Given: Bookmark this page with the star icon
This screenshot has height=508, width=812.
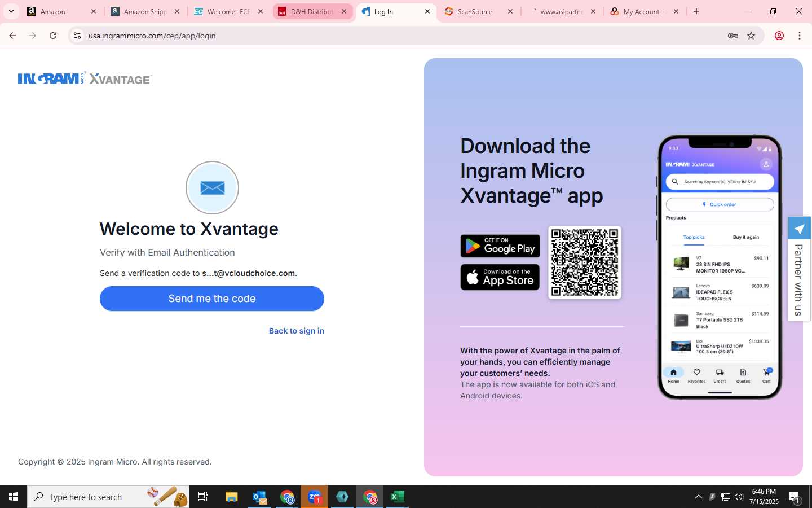Looking at the screenshot, I should coord(751,36).
